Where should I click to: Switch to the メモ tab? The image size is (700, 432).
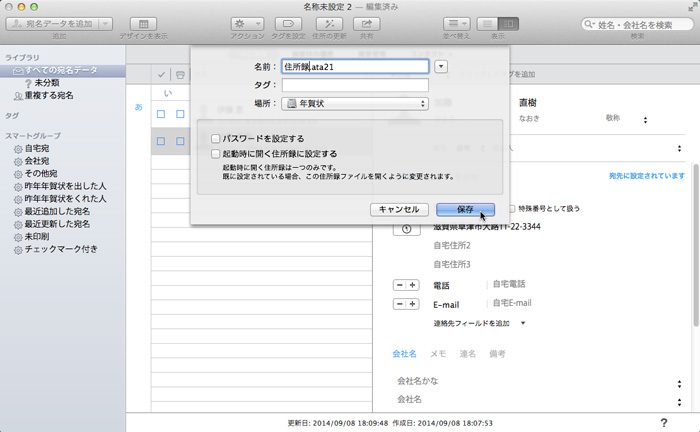click(x=438, y=353)
